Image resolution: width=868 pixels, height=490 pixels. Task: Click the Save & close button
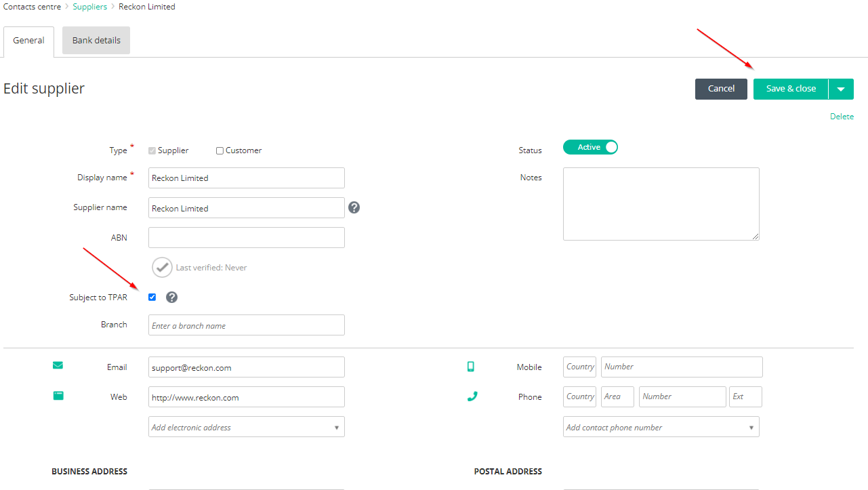click(x=791, y=89)
